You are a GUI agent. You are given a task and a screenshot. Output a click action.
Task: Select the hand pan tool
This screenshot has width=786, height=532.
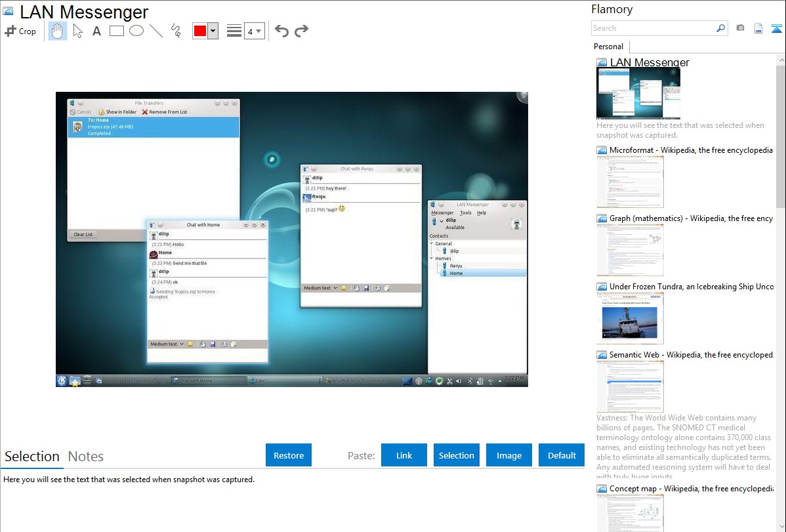point(57,31)
